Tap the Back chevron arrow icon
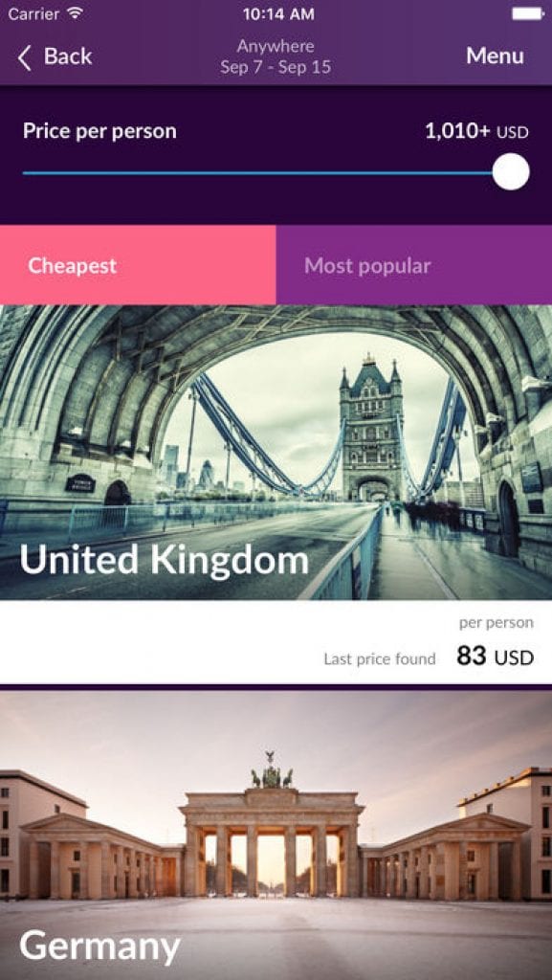Viewport: 552px width, 980px height. pos(24,57)
